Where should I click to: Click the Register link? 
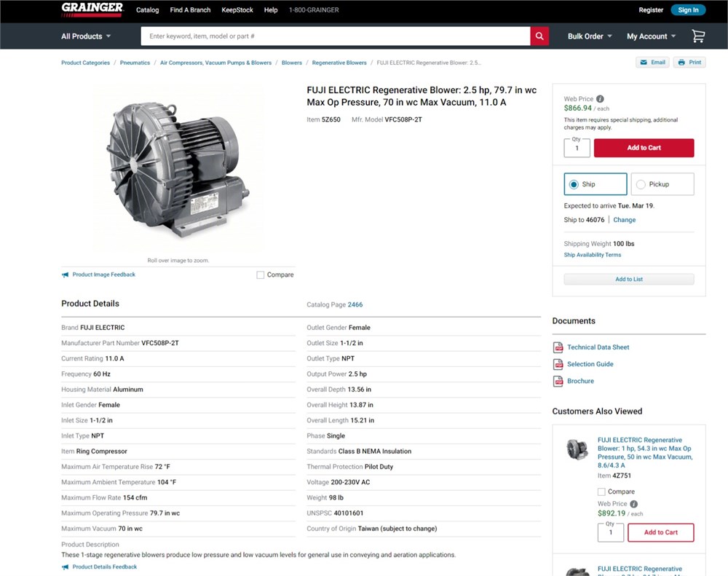point(651,9)
